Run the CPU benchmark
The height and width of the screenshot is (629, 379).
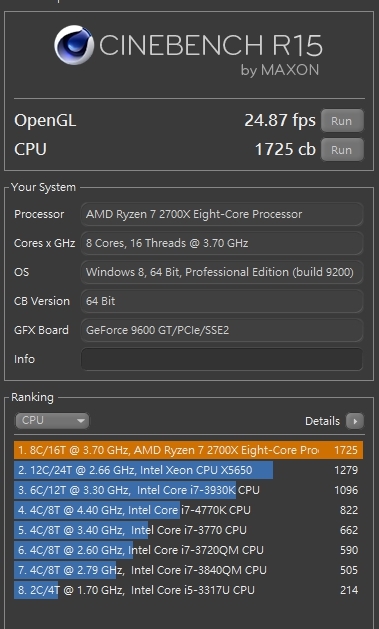342,150
